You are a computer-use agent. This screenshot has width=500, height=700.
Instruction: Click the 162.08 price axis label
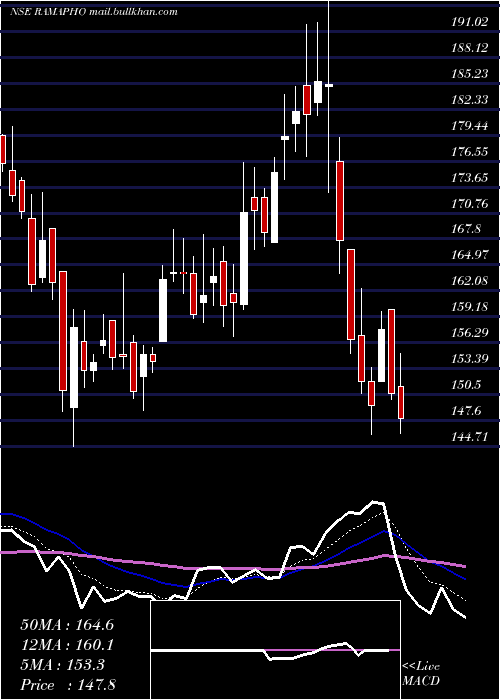[469, 281]
